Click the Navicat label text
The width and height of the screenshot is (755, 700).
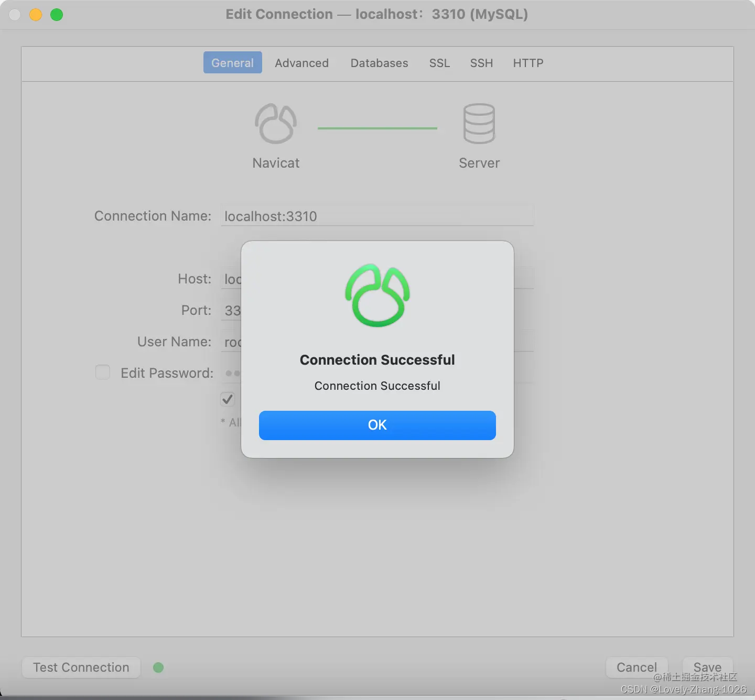point(276,163)
